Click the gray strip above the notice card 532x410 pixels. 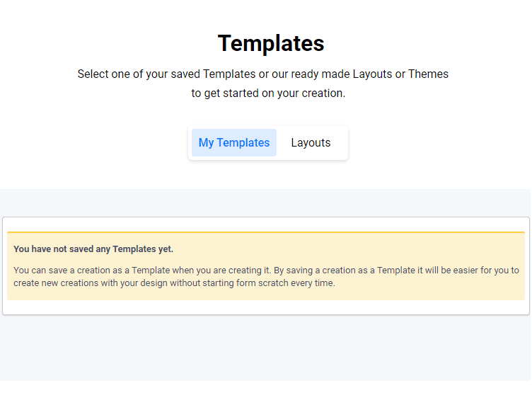click(266, 203)
